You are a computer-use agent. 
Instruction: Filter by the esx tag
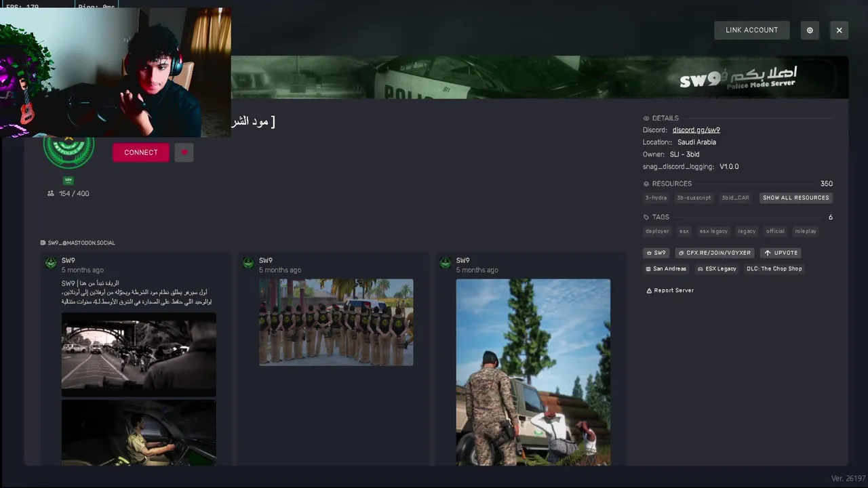pos(684,231)
